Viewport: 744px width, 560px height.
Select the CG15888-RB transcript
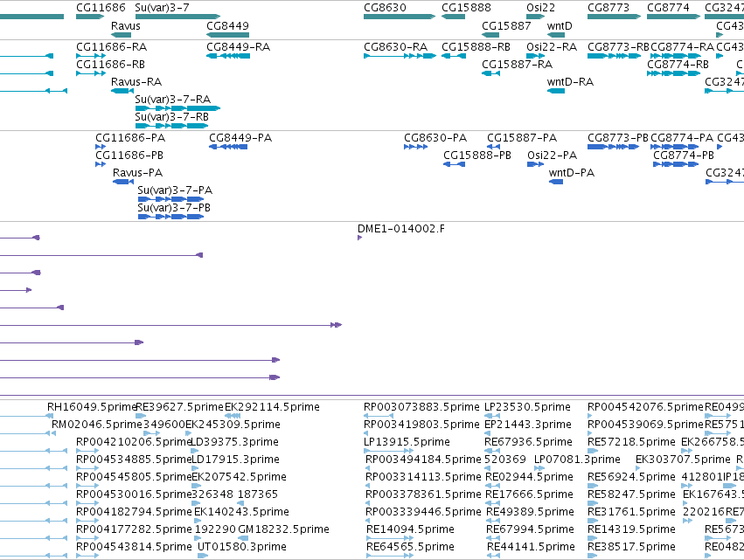(x=454, y=56)
